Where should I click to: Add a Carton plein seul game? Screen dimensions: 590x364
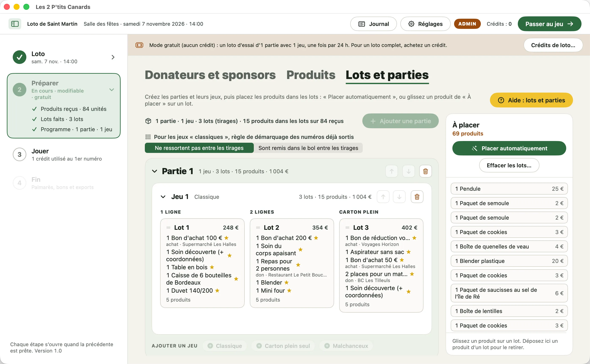pyautogui.click(x=283, y=346)
